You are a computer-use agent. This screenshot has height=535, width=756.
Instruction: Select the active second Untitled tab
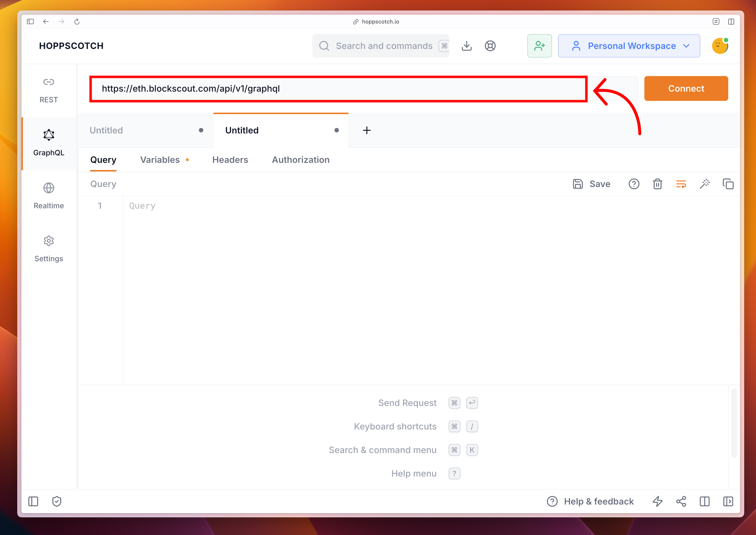pyautogui.click(x=281, y=130)
